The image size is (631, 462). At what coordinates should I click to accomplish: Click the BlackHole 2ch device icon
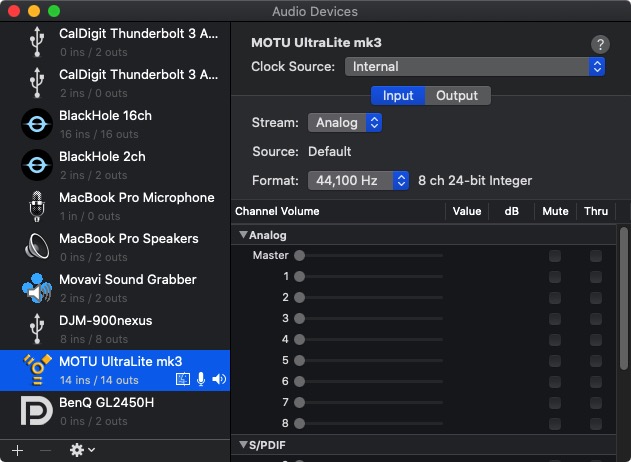coord(37,165)
